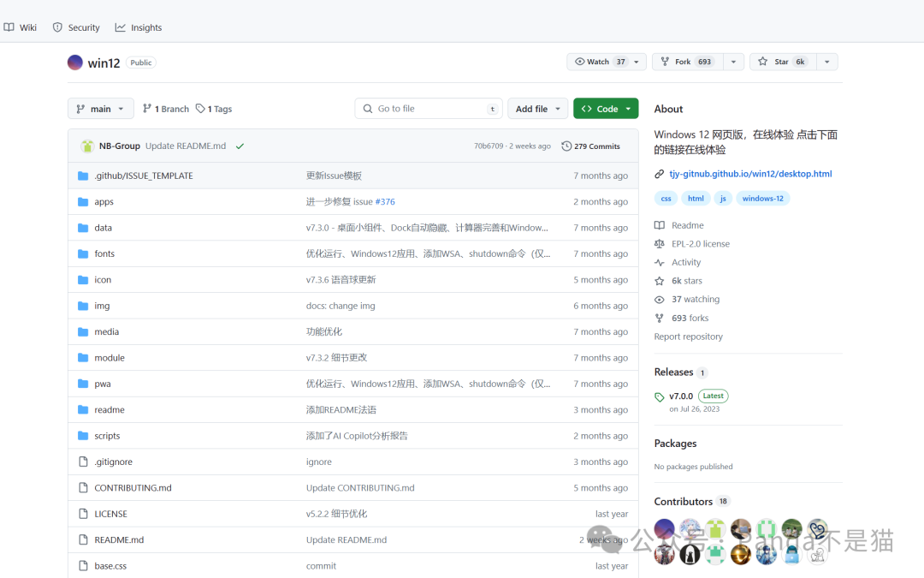The width and height of the screenshot is (924, 578).
Task: Expand the Add file dropdown
Action: tap(537, 109)
